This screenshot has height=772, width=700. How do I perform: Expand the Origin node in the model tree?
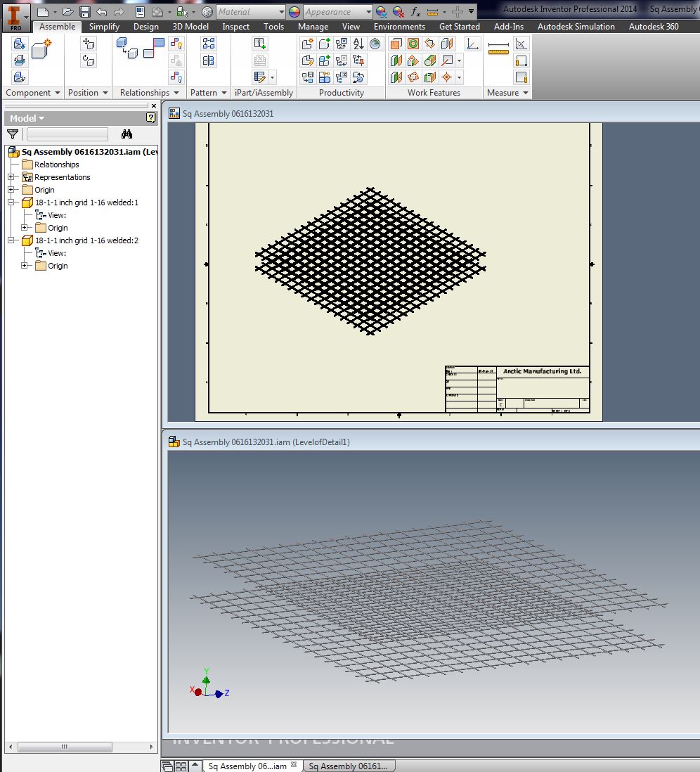point(11,189)
